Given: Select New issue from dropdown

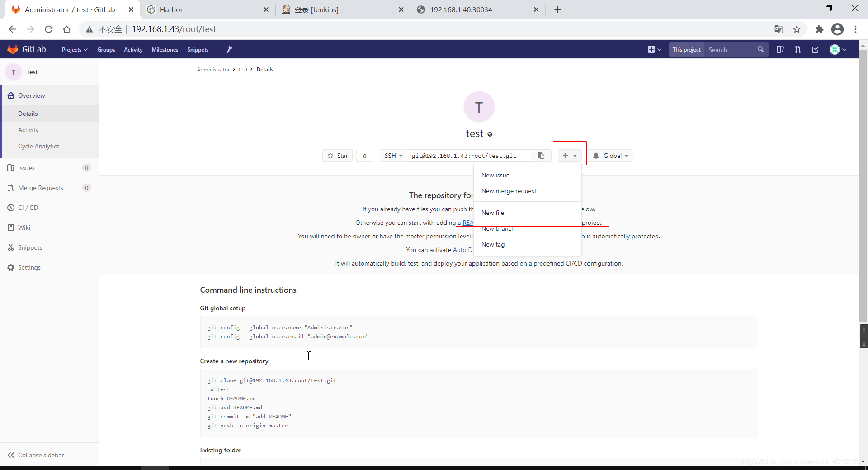Looking at the screenshot, I should pos(527,175).
